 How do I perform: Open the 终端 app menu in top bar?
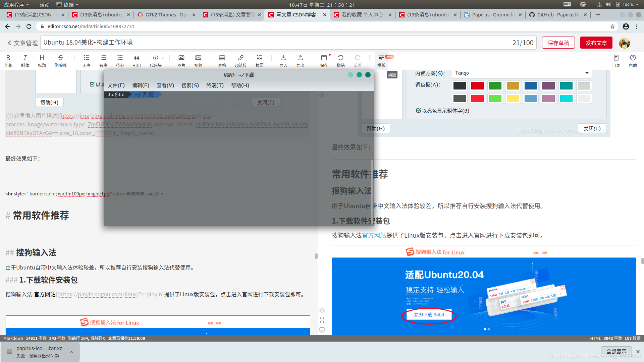point(68,5)
